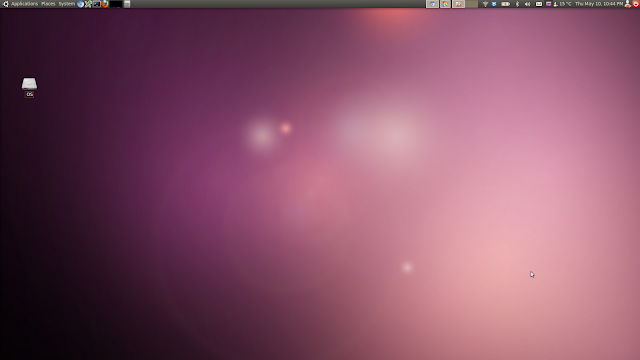
Task: Open the red power session menu
Action: click(636, 4)
